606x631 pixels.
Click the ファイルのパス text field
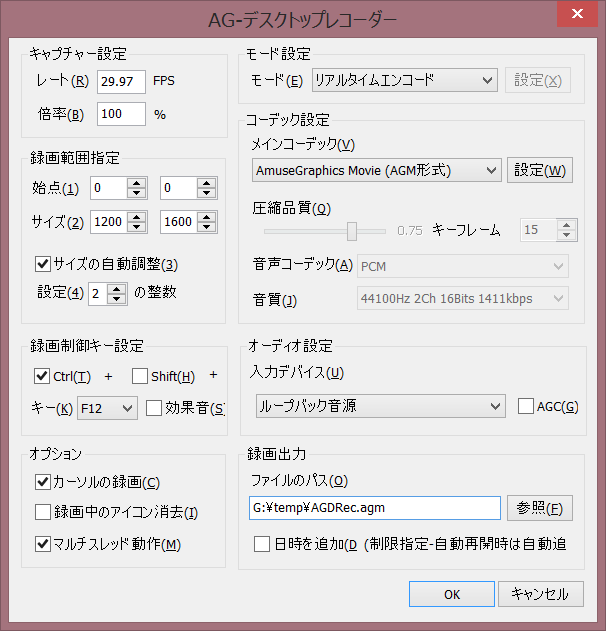click(375, 508)
